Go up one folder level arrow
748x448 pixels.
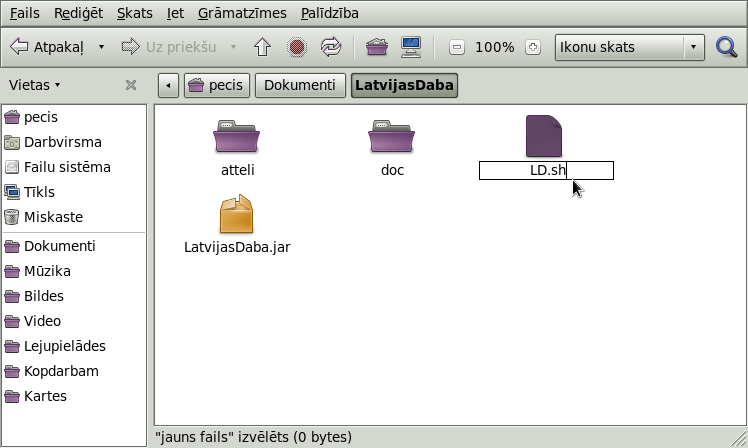[262, 47]
